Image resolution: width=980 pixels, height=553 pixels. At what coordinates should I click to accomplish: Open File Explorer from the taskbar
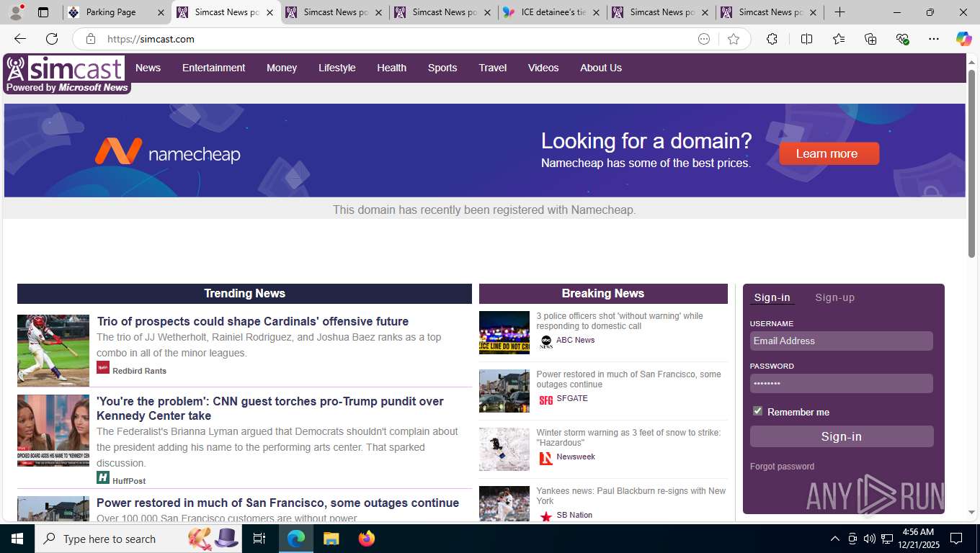(331, 539)
